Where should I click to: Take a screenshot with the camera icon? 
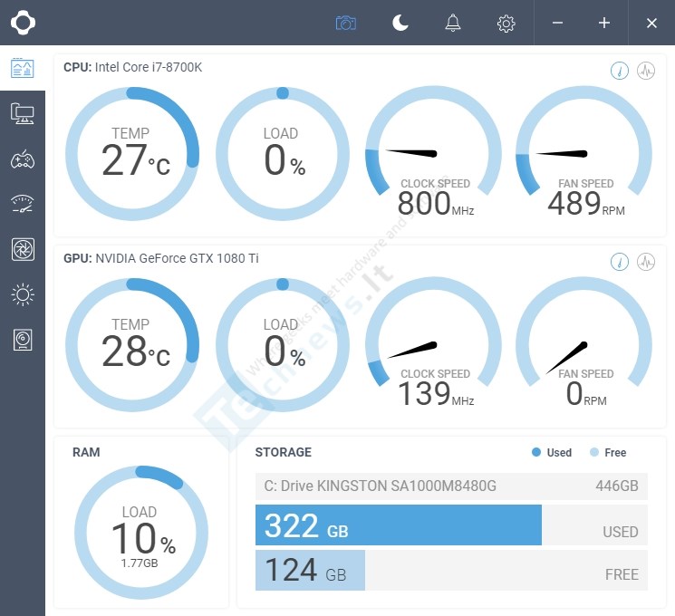point(346,23)
